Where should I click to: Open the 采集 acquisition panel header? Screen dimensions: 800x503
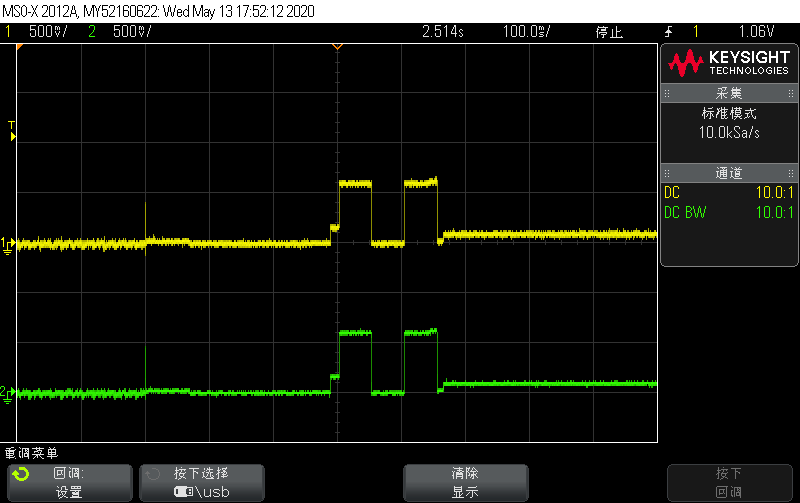[729, 93]
